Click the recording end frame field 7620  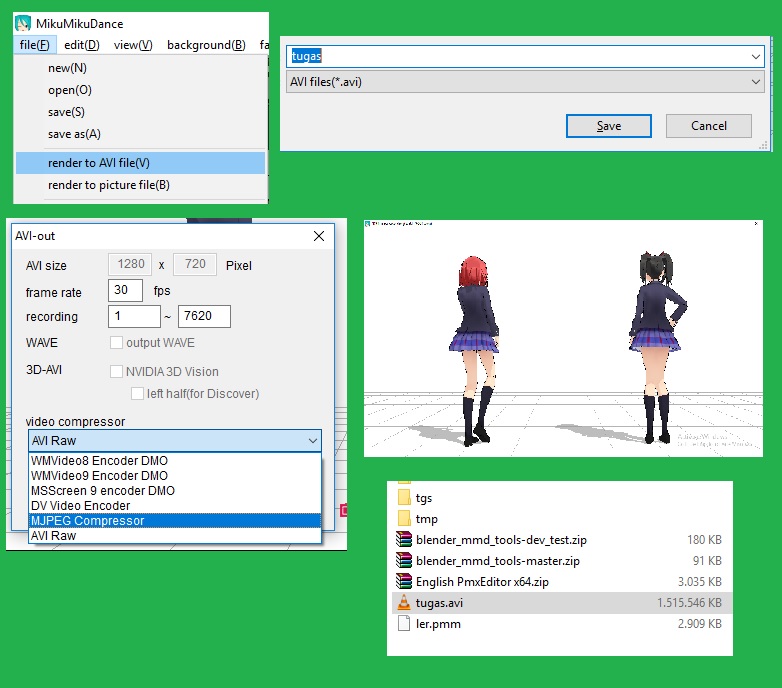(x=204, y=316)
